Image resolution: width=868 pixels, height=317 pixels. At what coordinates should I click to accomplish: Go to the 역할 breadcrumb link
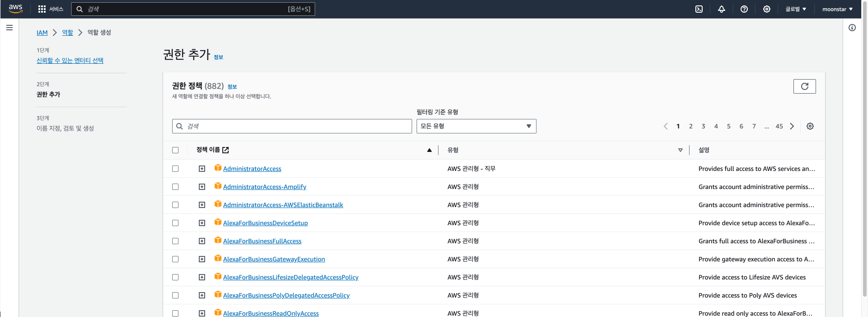67,33
